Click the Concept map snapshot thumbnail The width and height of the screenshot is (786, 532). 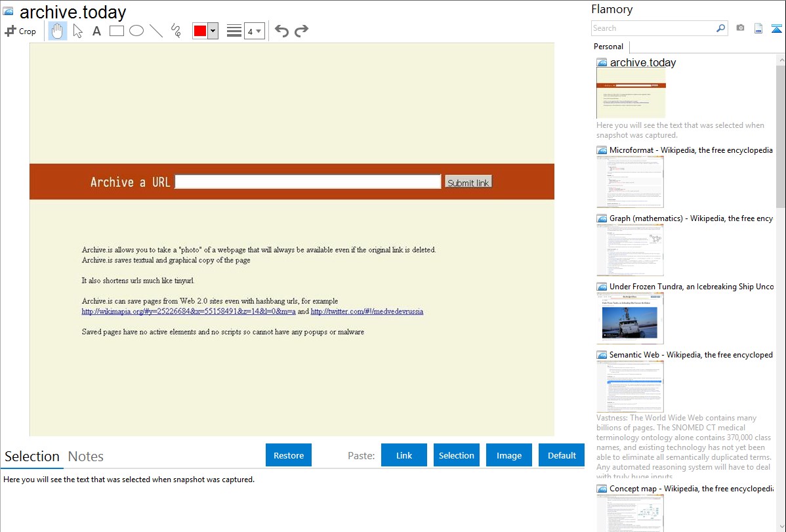[630, 513]
